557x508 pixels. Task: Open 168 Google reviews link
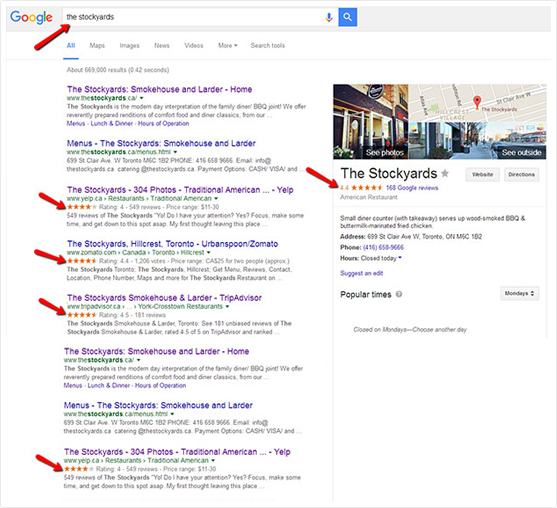coord(412,188)
